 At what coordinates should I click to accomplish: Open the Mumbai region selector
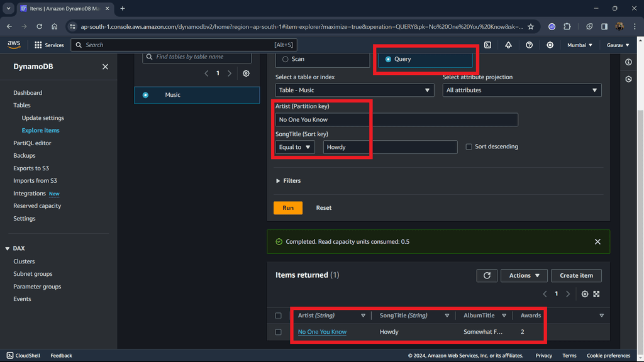pyautogui.click(x=579, y=45)
